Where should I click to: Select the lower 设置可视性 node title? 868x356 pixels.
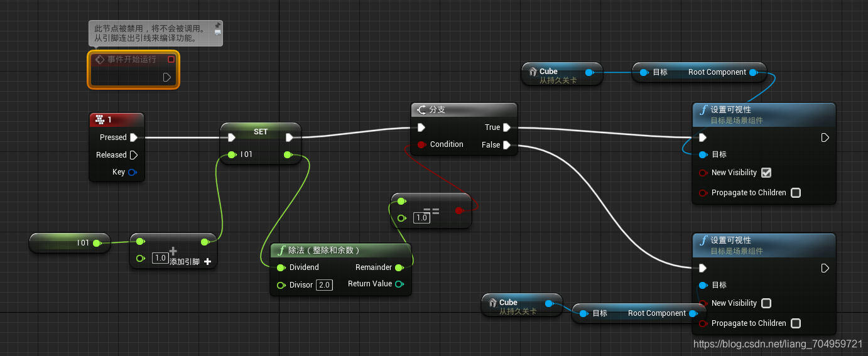point(730,240)
